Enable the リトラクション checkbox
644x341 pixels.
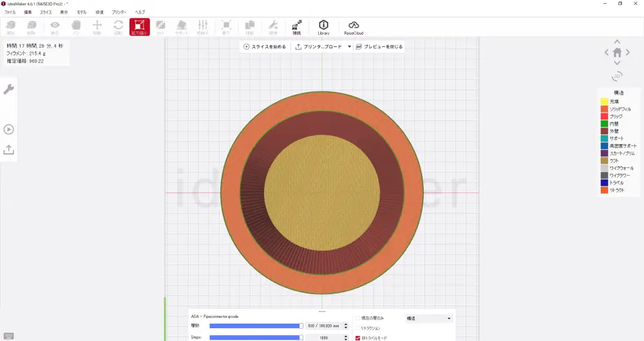tap(359, 328)
